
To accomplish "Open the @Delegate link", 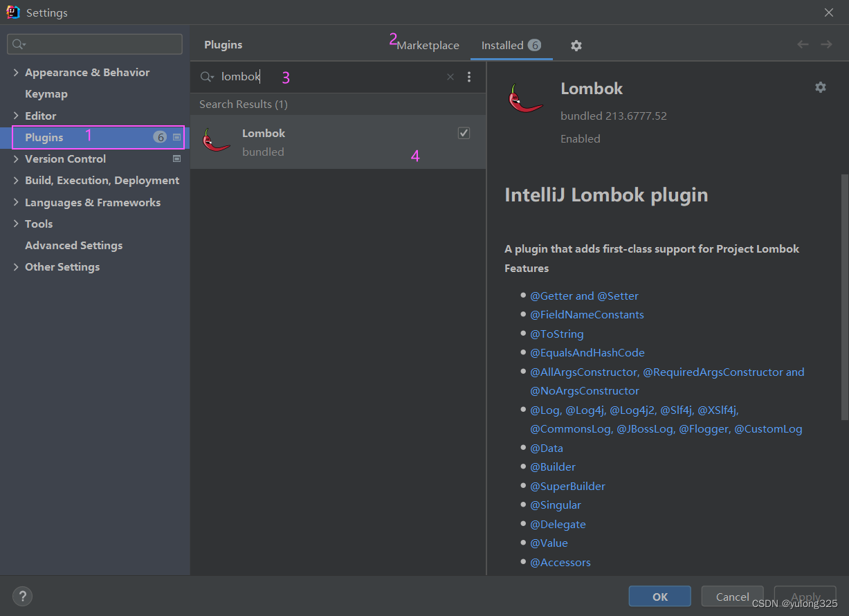I will [558, 524].
